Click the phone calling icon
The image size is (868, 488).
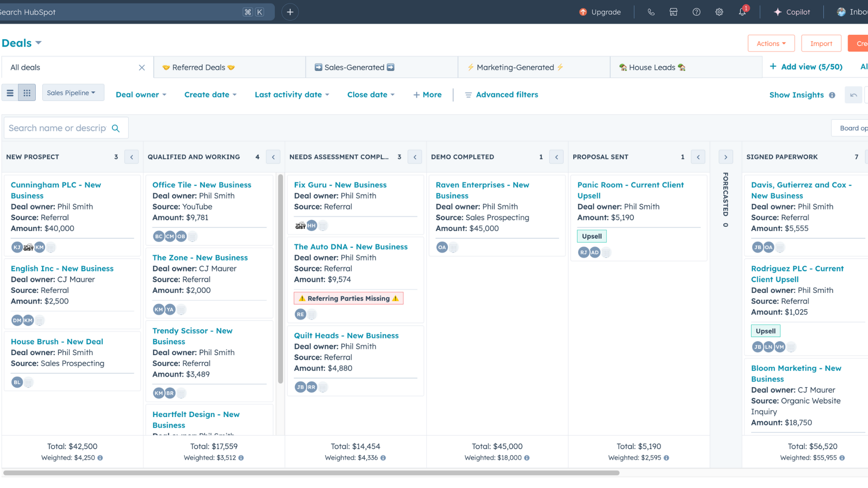click(651, 12)
